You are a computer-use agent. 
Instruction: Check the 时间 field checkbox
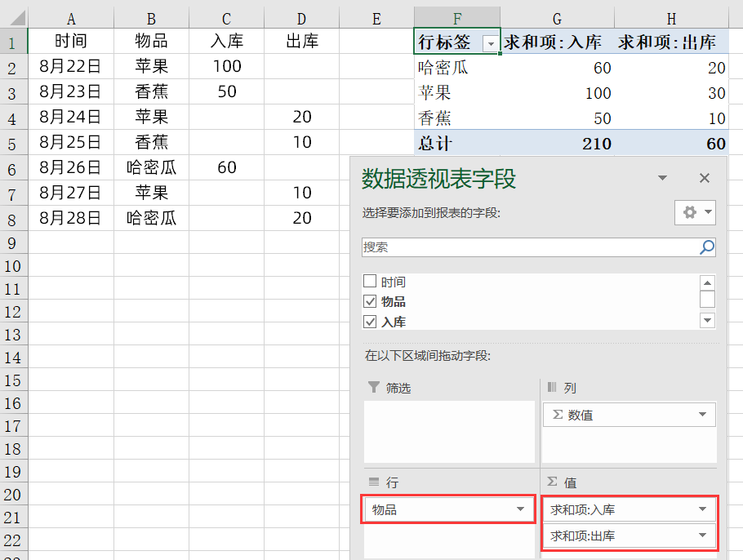coord(371,279)
